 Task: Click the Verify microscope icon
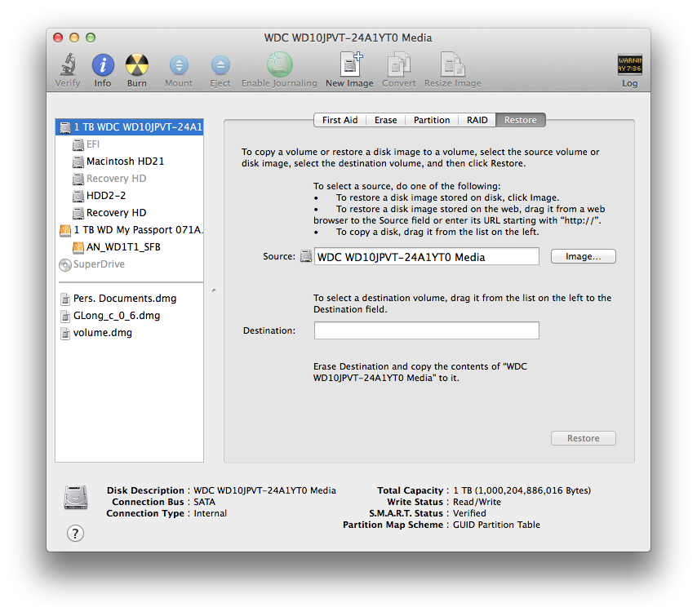[68, 64]
